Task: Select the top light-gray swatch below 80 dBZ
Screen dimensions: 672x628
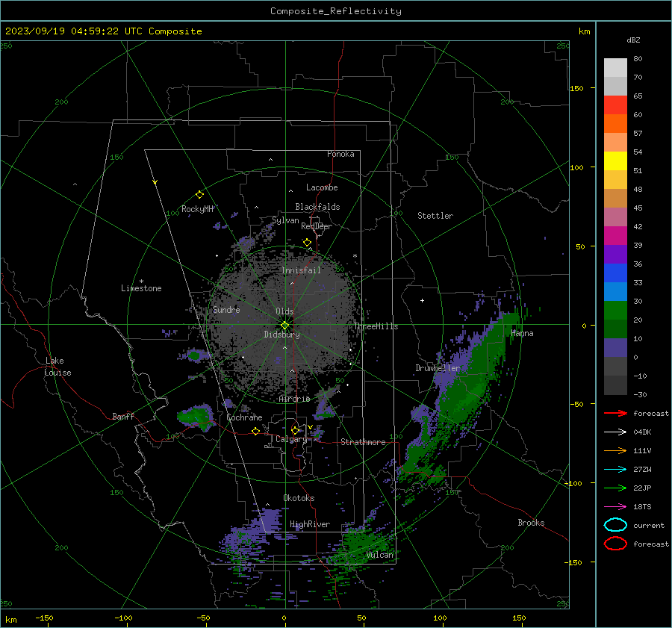Action: pos(615,67)
